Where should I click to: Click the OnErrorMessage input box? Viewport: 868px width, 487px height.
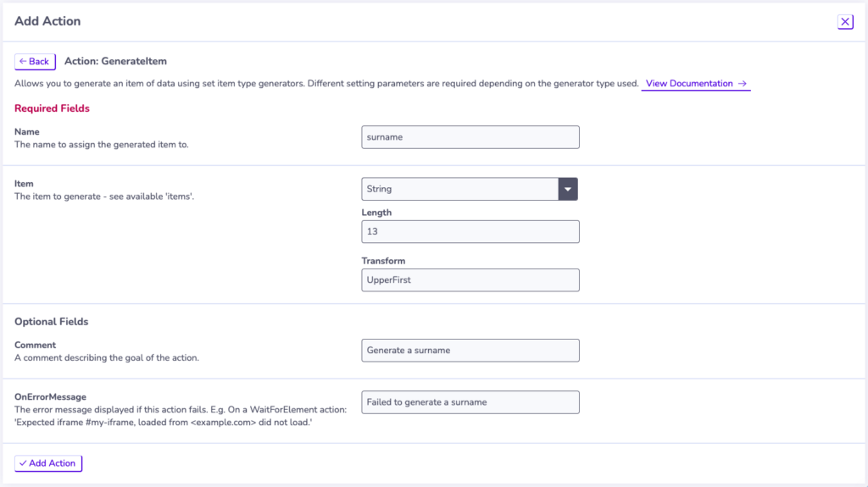(x=470, y=402)
